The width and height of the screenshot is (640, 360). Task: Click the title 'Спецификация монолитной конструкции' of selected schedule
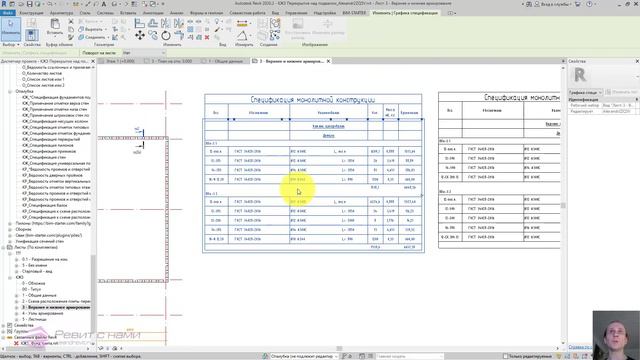(313, 99)
